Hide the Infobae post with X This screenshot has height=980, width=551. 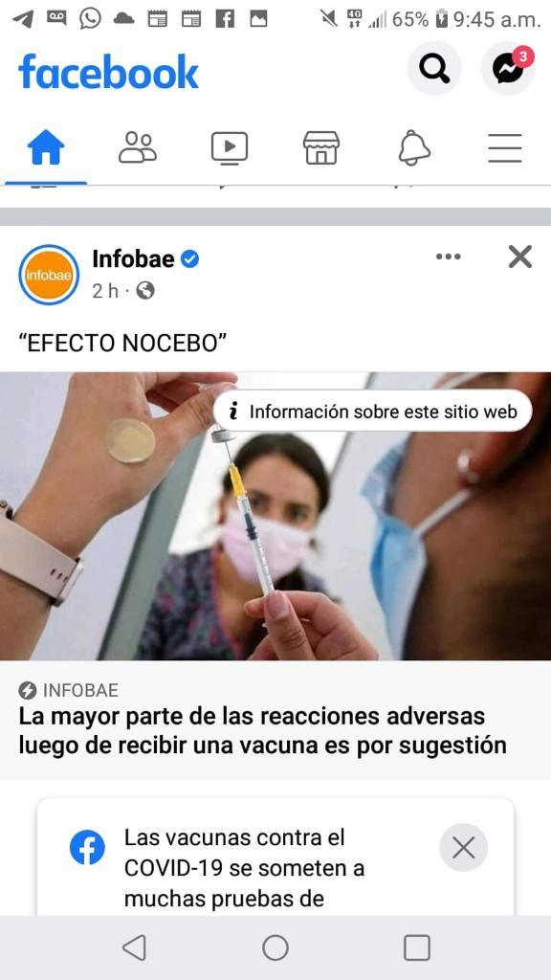(x=519, y=256)
